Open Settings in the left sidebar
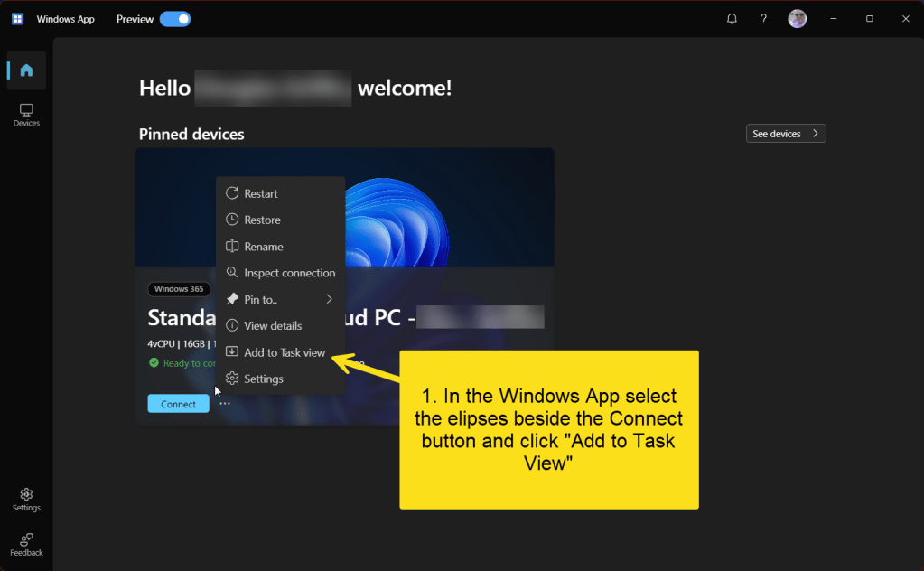The width and height of the screenshot is (924, 571). click(26, 499)
